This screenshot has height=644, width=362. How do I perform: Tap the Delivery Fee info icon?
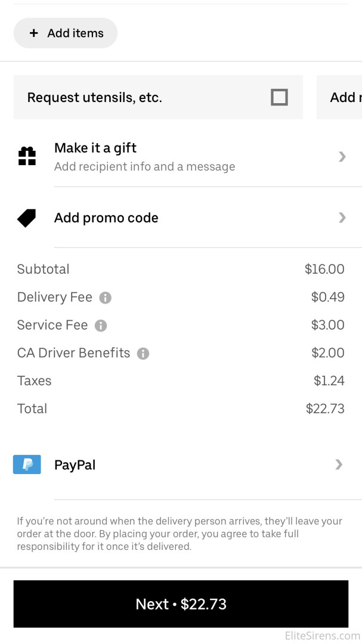click(106, 298)
